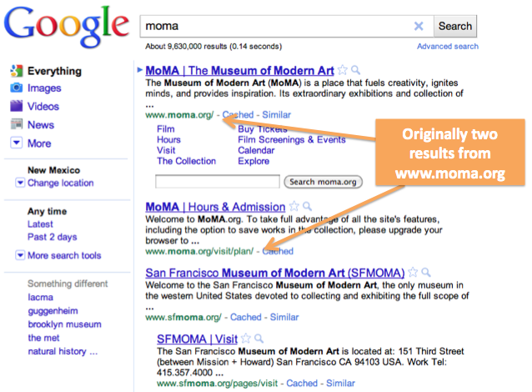Screen dimensions: 532x392
Task: Open the Explore sitelink
Action: point(253,161)
